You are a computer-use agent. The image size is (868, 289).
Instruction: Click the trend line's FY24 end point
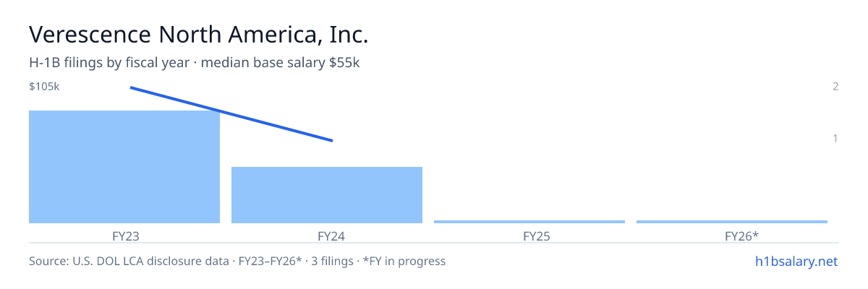pyautogui.click(x=332, y=140)
